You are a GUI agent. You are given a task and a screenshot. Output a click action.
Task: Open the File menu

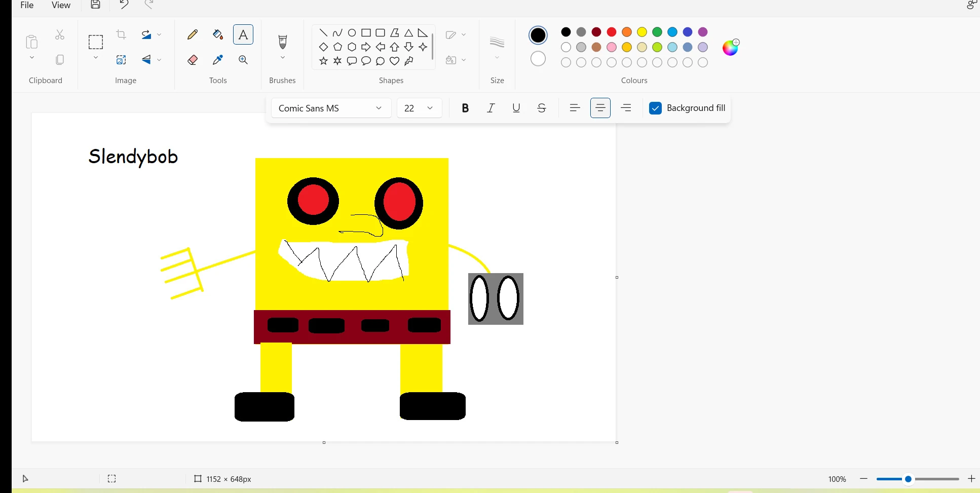[27, 5]
